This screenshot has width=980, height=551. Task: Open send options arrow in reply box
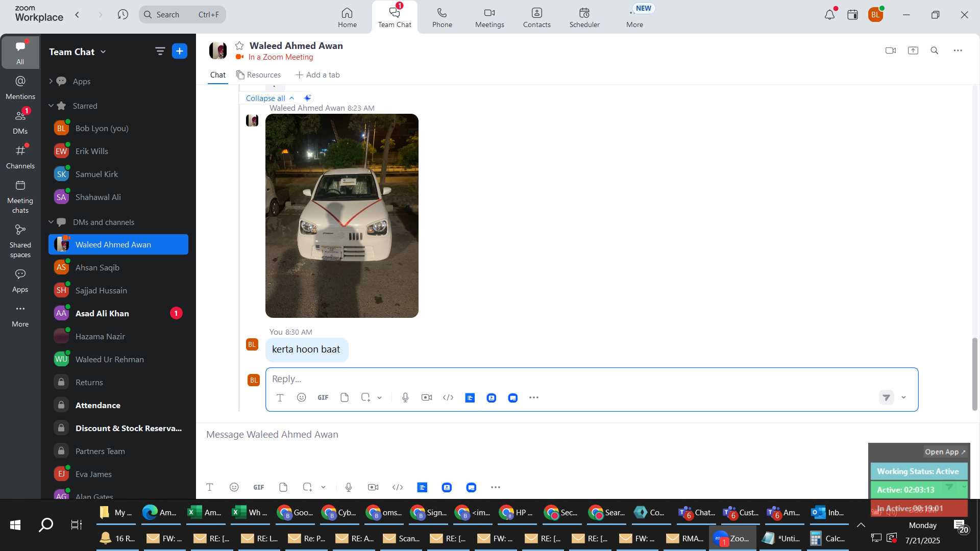(x=903, y=397)
